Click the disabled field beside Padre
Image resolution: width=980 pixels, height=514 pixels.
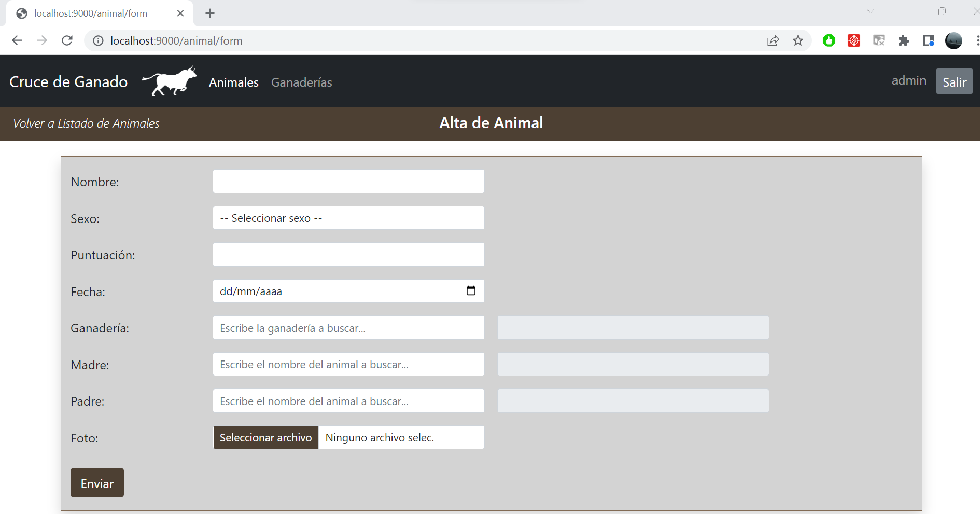(x=633, y=401)
